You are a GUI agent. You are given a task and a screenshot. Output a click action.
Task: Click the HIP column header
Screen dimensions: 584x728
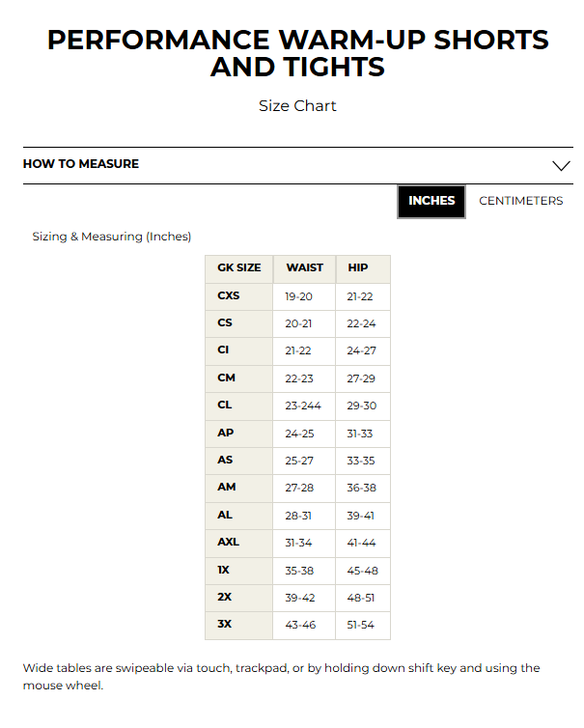point(358,267)
